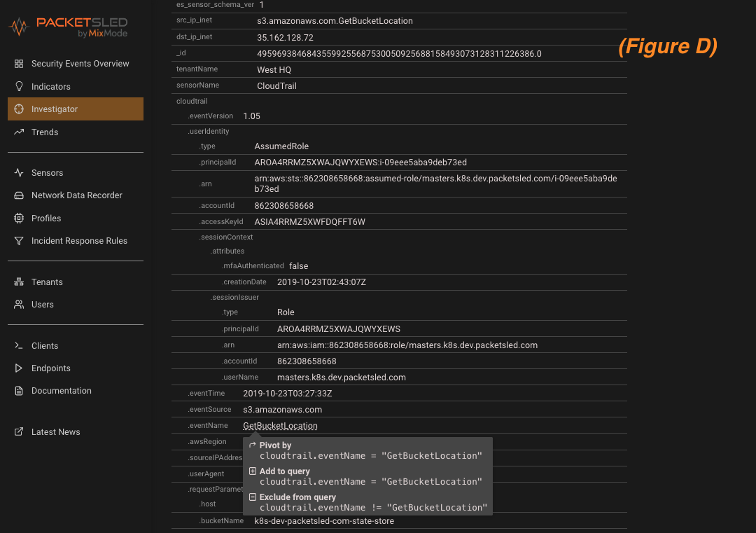Click the userName value masters.k8s.dev.packetsled.com
756x533 pixels.
[342, 378]
